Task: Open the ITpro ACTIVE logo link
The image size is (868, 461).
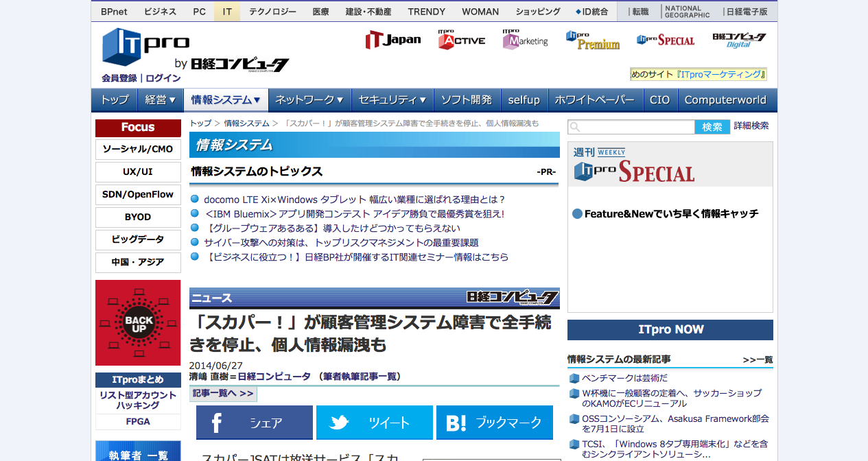Action: 461,39
